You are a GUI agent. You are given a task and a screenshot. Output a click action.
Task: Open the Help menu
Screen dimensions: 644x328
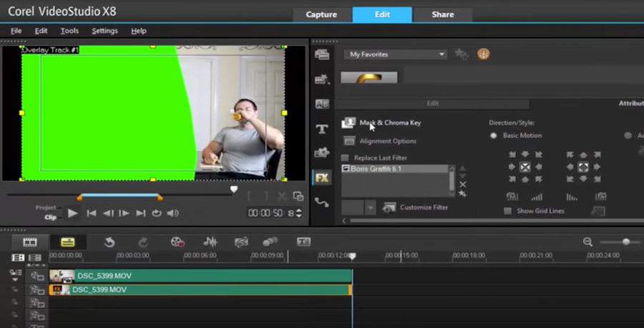[138, 31]
